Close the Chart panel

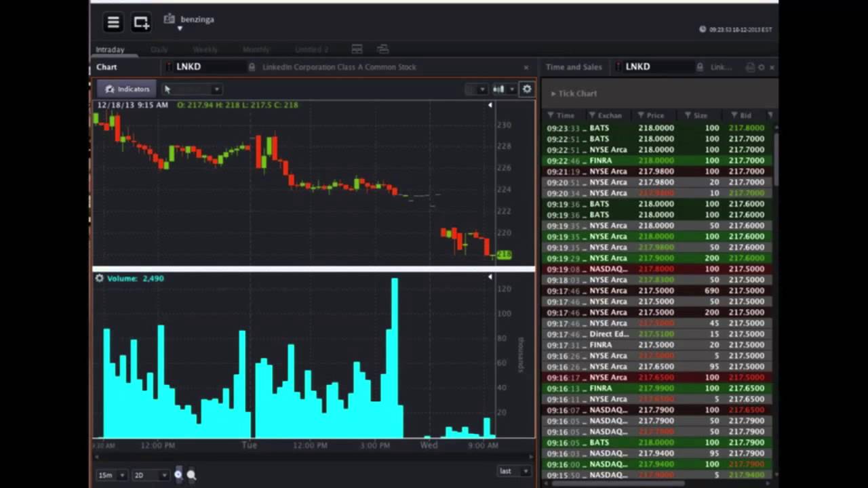(x=526, y=68)
